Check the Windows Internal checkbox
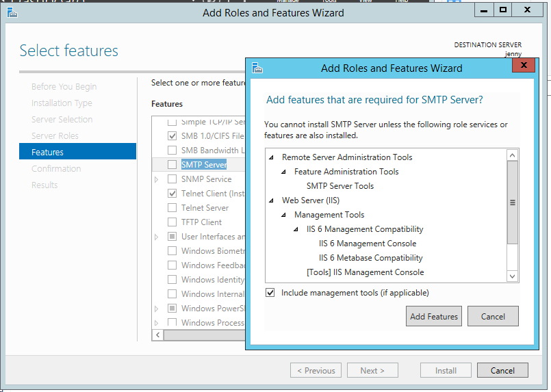Image resolution: width=551 pixels, height=392 pixels. pyautogui.click(x=172, y=294)
